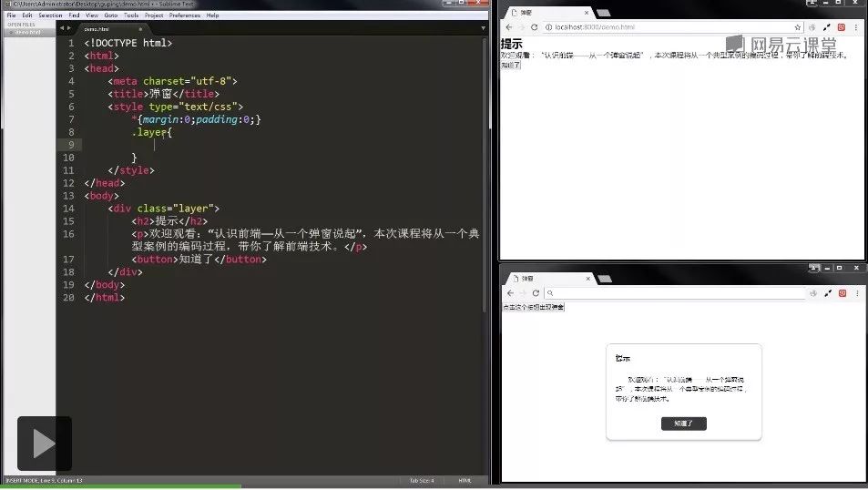This screenshot has width=868, height=490.
Task: Click the DOCTYPE html text on line 1
Action: tap(128, 43)
